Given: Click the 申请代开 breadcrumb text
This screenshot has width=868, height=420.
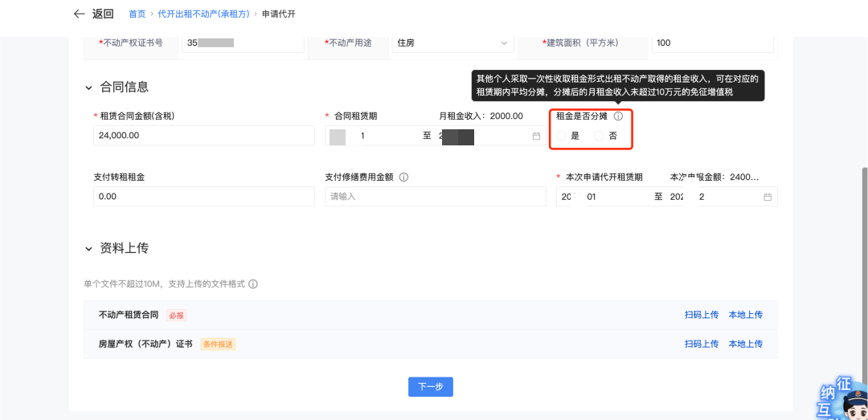Looking at the screenshot, I should [x=279, y=14].
